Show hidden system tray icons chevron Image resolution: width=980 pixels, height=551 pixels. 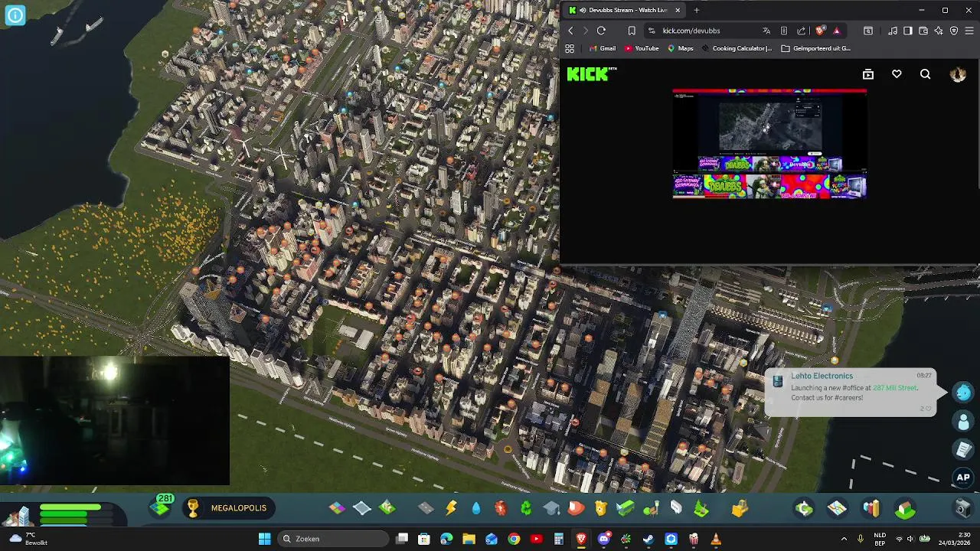844,539
